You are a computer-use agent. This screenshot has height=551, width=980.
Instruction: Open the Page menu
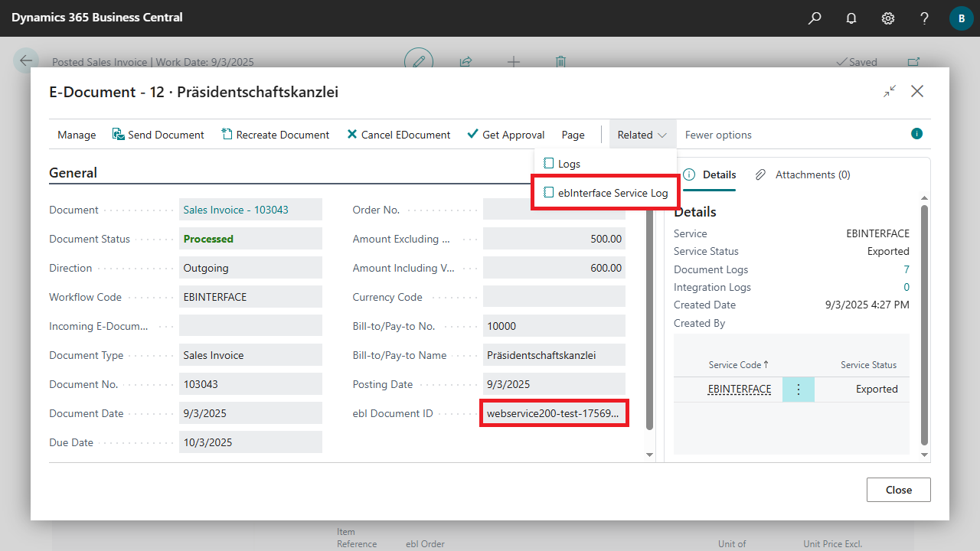coord(573,135)
